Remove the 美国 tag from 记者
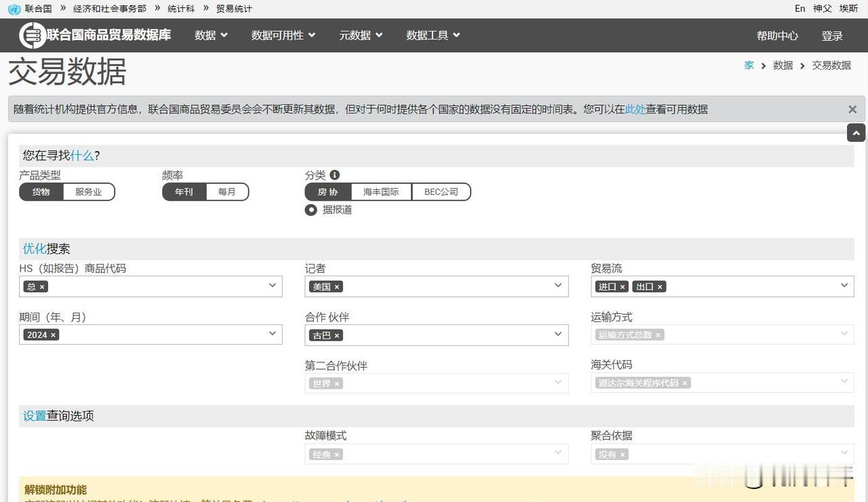The height and width of the screenshot is (502, 868). tap(337, 286)
